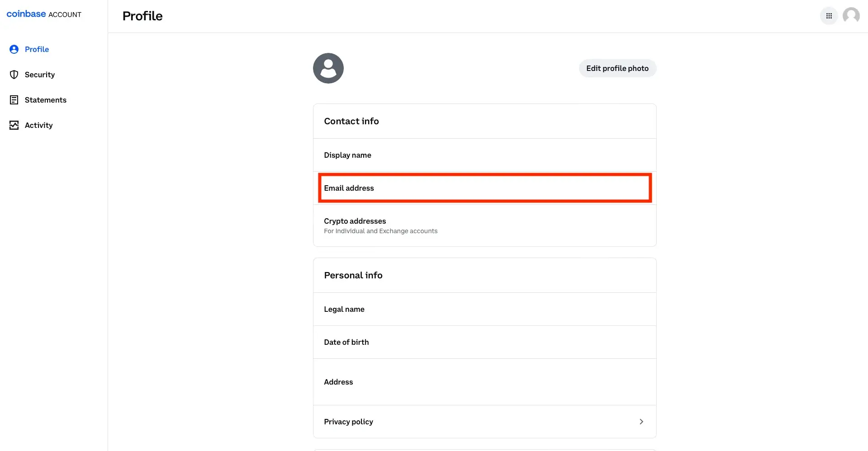Open the Activity page

(x=38, y=125)
